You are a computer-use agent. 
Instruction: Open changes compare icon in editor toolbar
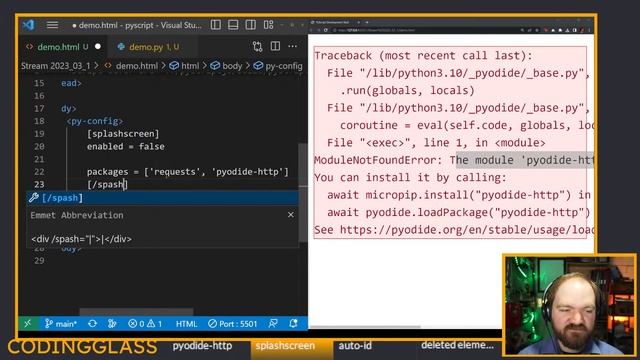257,47
